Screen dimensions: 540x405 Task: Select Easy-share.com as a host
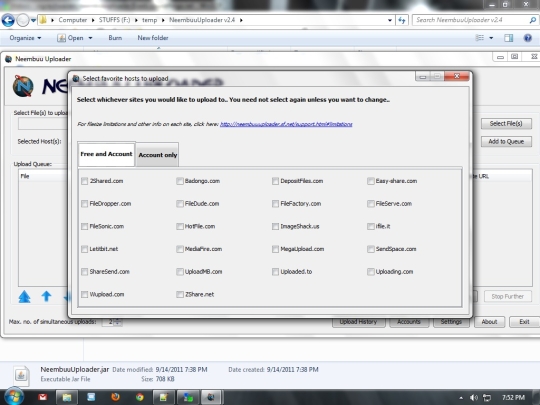coord(371,181)
